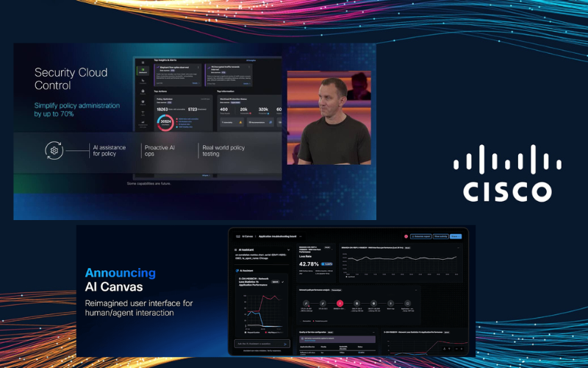The height and width of the screenshot is (368, 588).
Task: Select the Multi-hop node in the network path
Action: [x=391, y=303]
